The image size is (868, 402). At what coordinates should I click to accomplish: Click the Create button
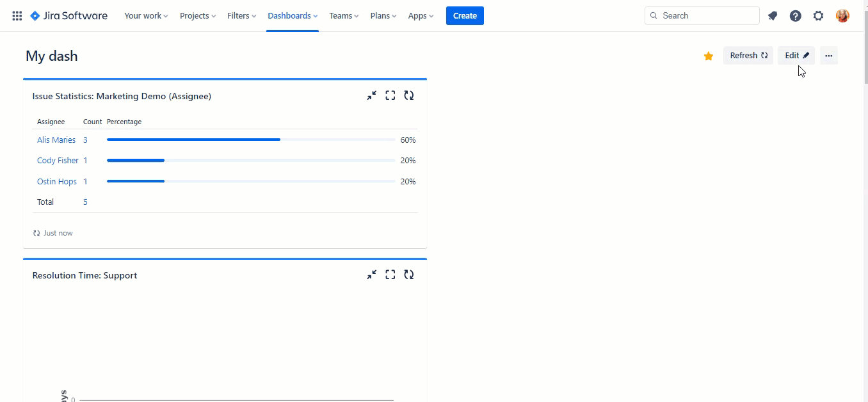465,15
